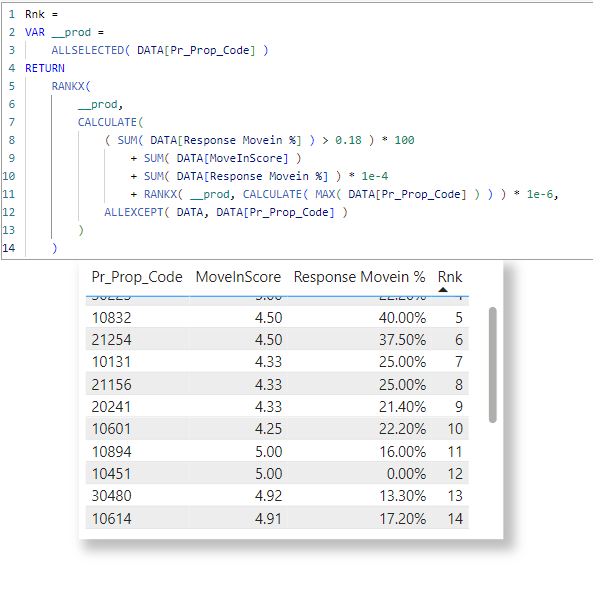Click the 17.20% Response Movein value

click(x=402, y=518)
